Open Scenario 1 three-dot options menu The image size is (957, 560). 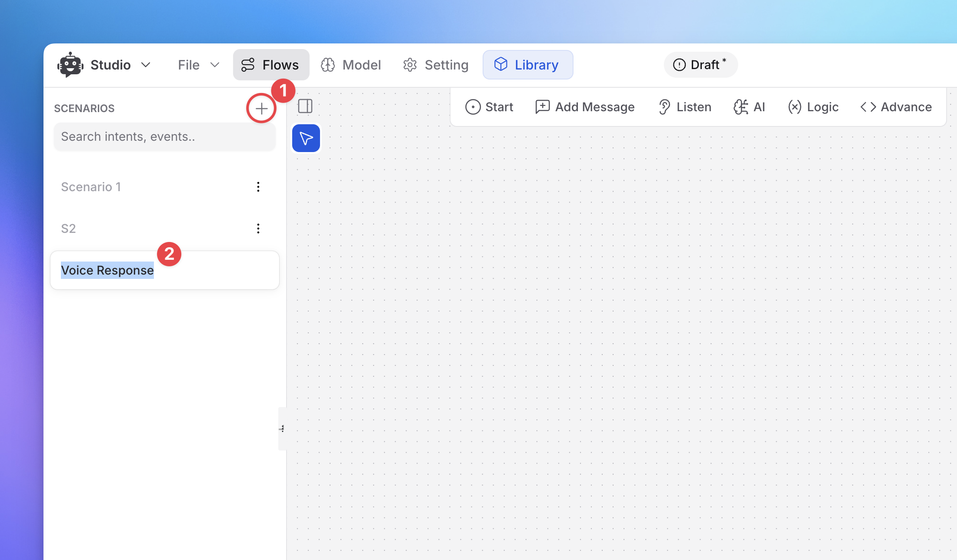coord(258,187)
